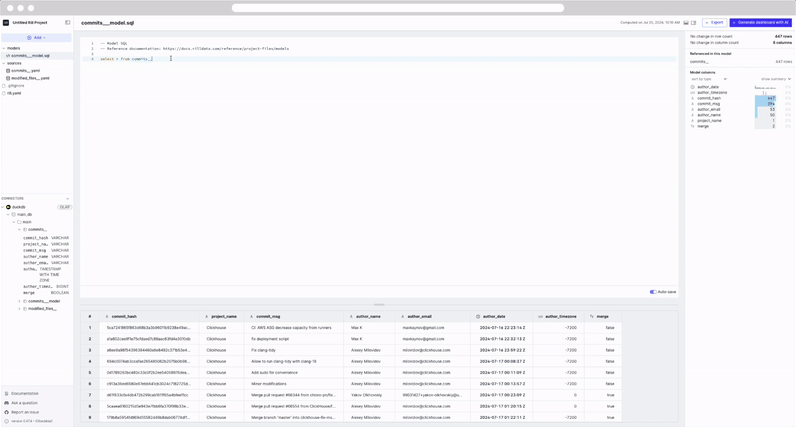
Task: Click the Report an issue icon
Action: 7,412
